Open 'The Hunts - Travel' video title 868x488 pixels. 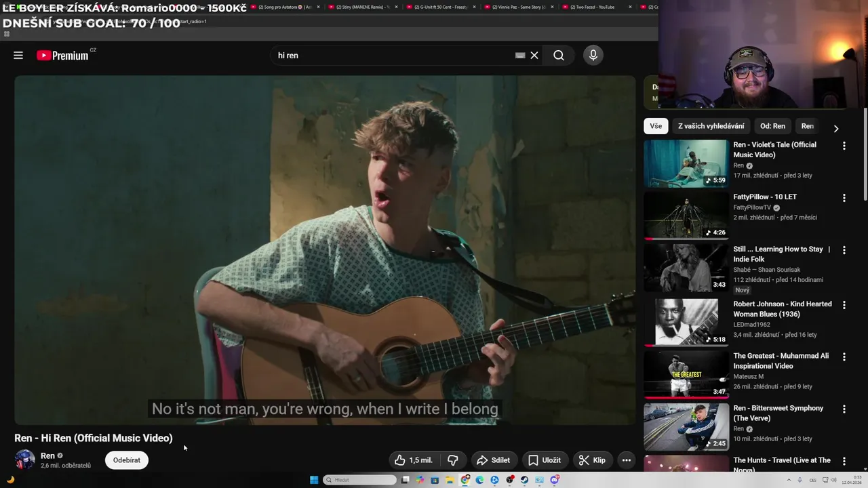coord(782,465)
